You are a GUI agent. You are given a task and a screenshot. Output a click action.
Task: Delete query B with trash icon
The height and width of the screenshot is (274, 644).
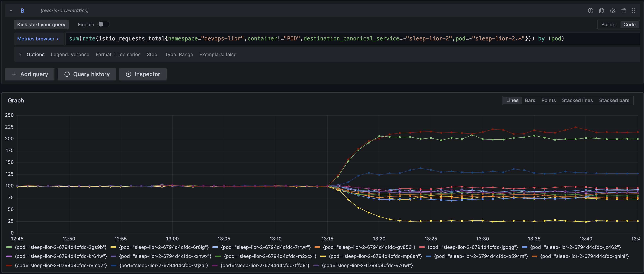coord(623,11)
